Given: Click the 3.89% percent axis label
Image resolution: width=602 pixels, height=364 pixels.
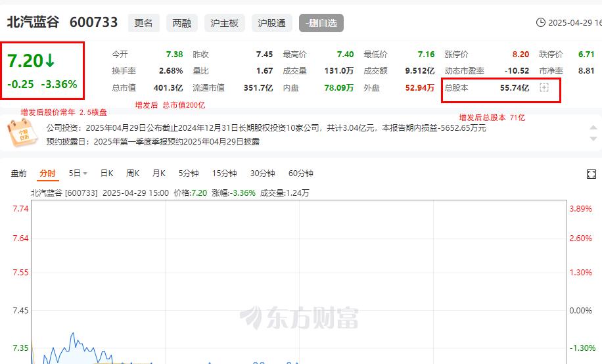Looking at the screenshot, I should (581, 209).
